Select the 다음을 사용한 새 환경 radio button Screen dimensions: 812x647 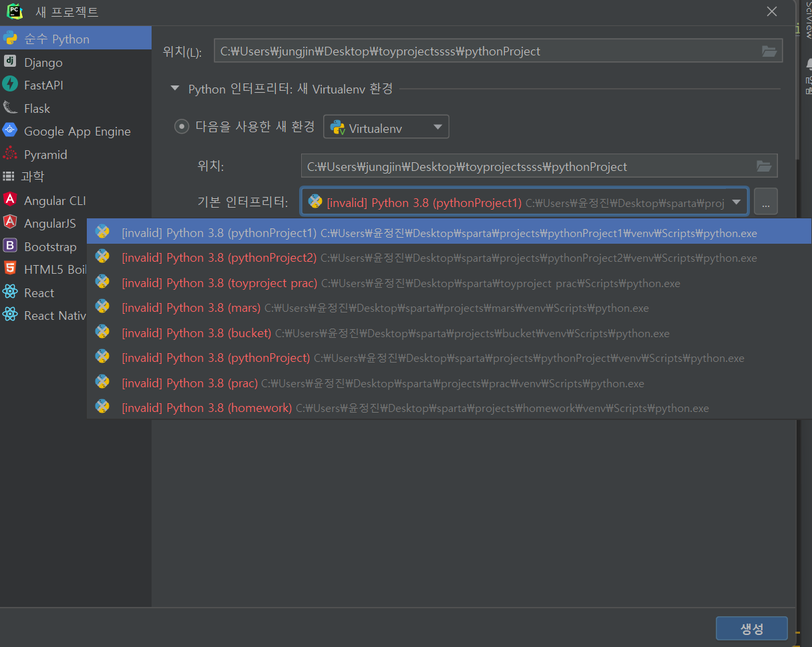tap(182, 126)
